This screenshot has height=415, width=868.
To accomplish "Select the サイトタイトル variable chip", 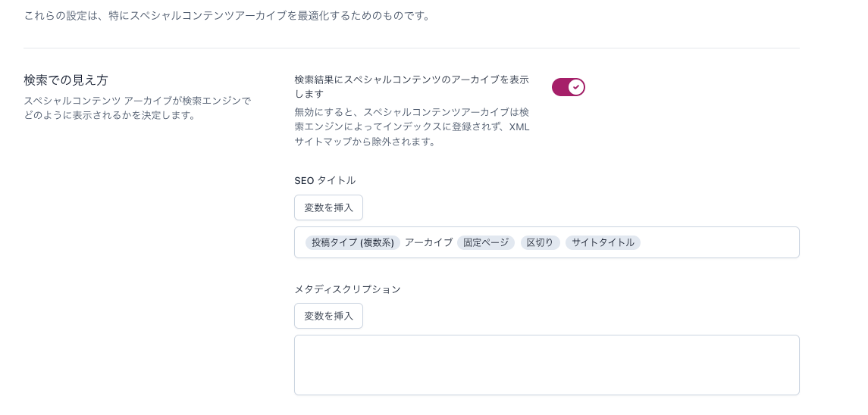I will [x=603, y=242].
